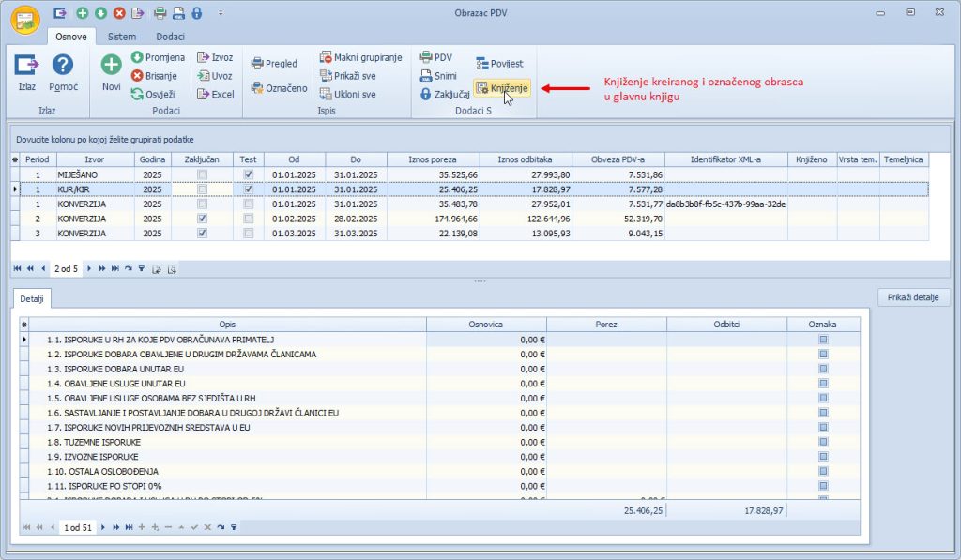
Task: Toggle Test checkbox in MIJEŠANO row
Action: (x=248, y=174)
